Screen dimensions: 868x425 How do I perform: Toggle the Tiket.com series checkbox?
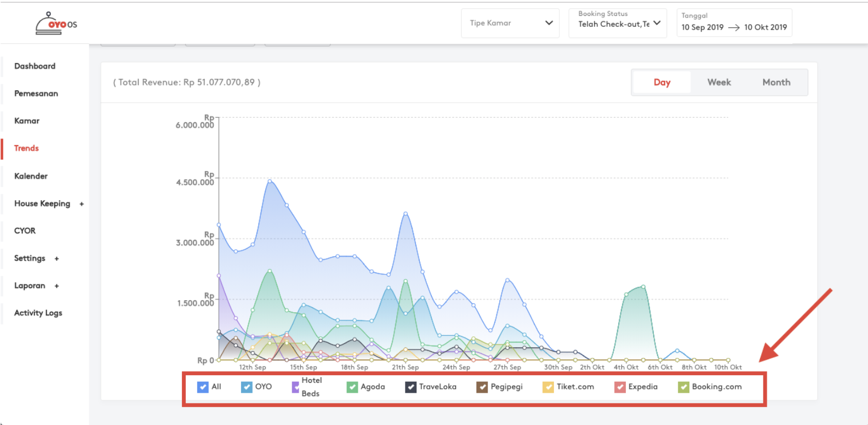(549, 387)
